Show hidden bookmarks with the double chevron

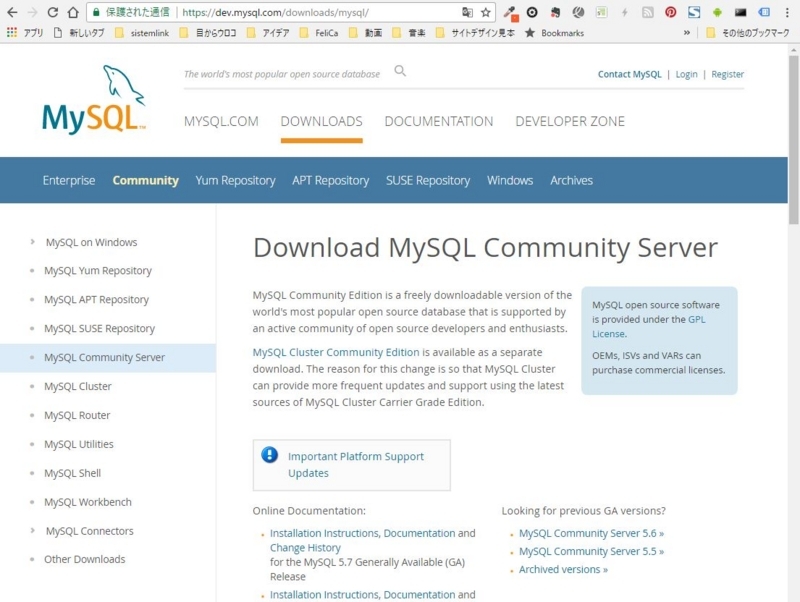(687, 33)
